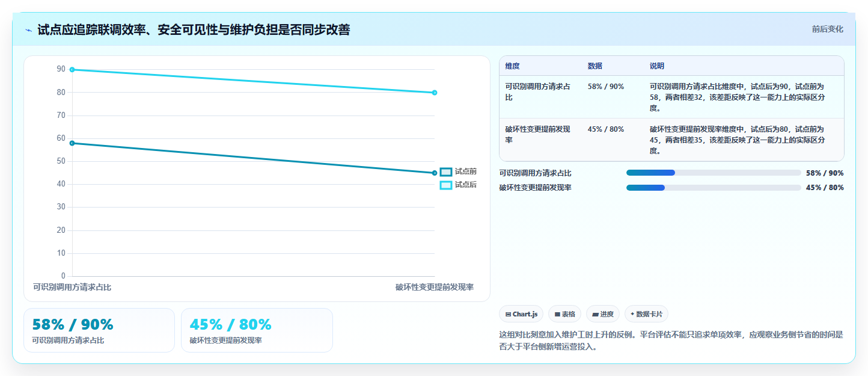
Task: Click the 试点前 legend label
Action: click(x=466, y=172)
